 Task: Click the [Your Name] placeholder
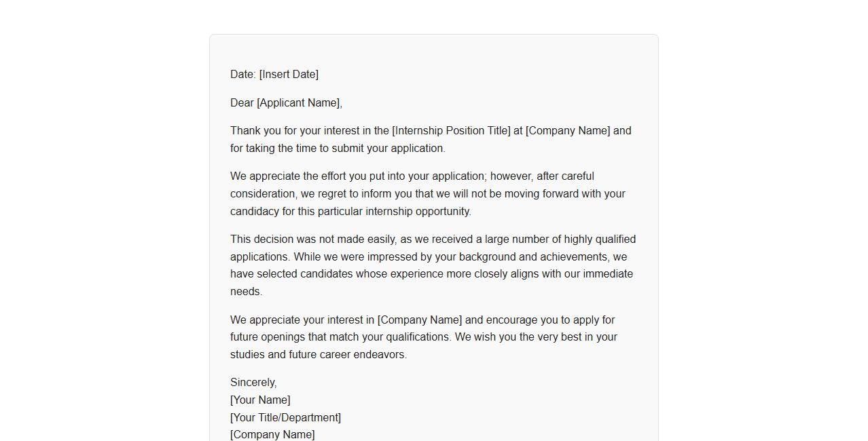(x=260, y=400)
